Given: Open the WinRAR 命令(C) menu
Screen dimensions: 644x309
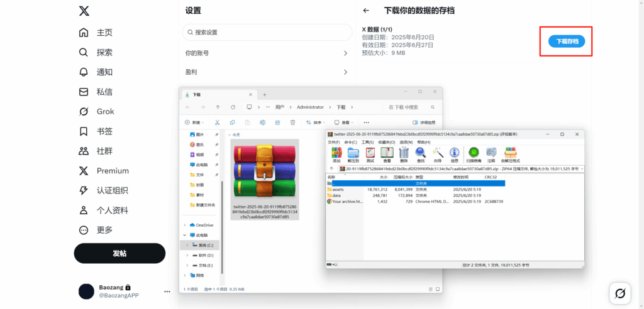Looking at the screenshot, I should [350, 142].
